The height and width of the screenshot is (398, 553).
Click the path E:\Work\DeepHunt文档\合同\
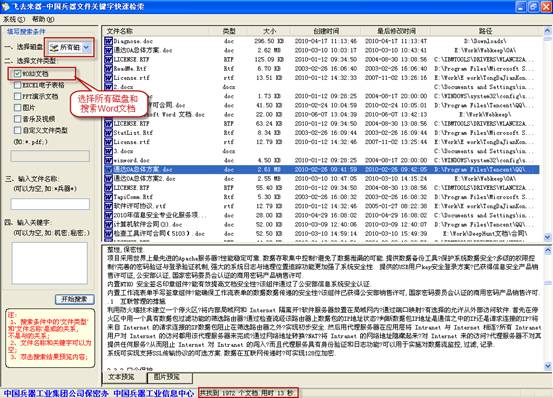[485, 234]
